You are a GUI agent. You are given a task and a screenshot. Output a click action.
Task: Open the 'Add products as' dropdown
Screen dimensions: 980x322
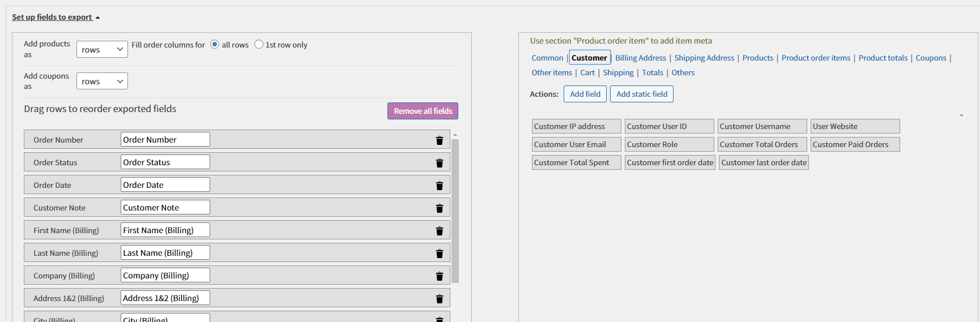tap(102, 49)
